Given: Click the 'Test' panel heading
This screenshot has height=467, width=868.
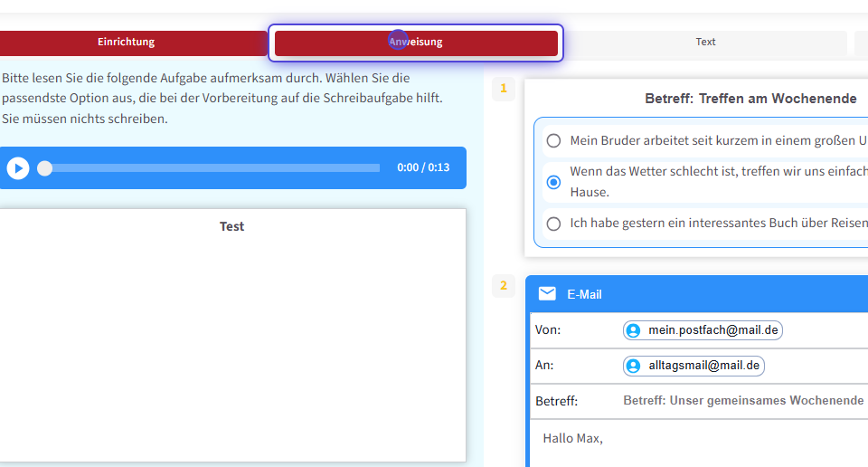Looking at the screenshot, I should coord(231,226).
